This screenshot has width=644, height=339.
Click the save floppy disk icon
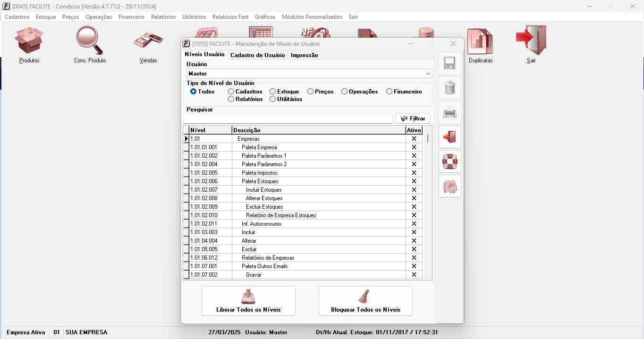(450, 63)
